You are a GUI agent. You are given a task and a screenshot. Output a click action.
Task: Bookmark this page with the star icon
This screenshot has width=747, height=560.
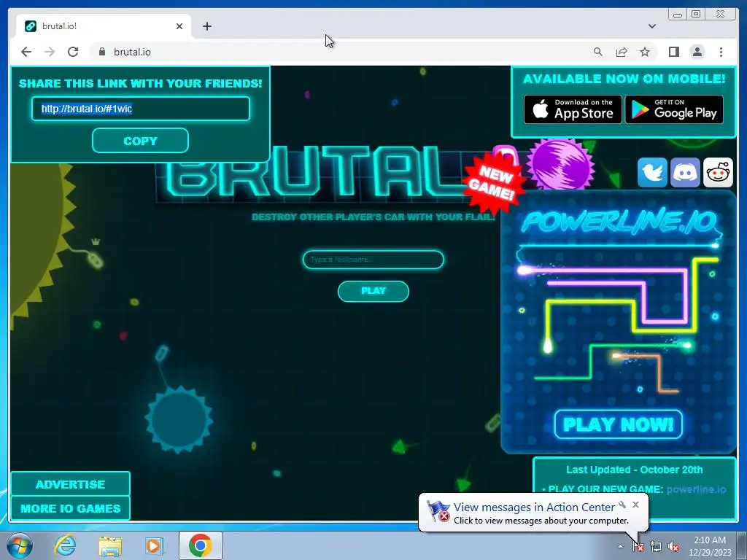coord(645,52)
